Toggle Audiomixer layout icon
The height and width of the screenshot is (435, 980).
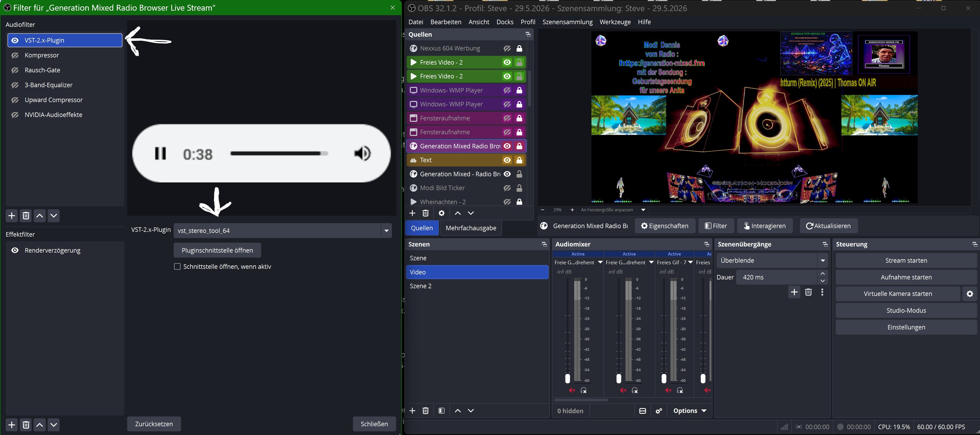point(643,411)
